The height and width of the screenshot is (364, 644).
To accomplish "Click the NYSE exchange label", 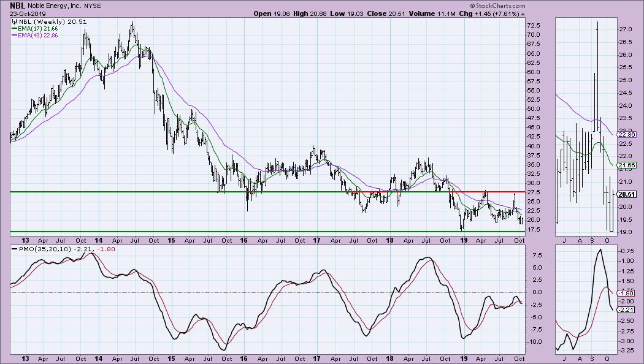I will (x=91, y=6).
